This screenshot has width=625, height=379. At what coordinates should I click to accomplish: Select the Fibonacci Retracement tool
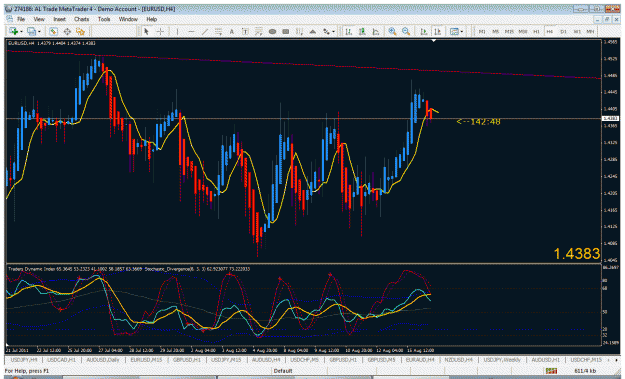(x=259, y=31)
